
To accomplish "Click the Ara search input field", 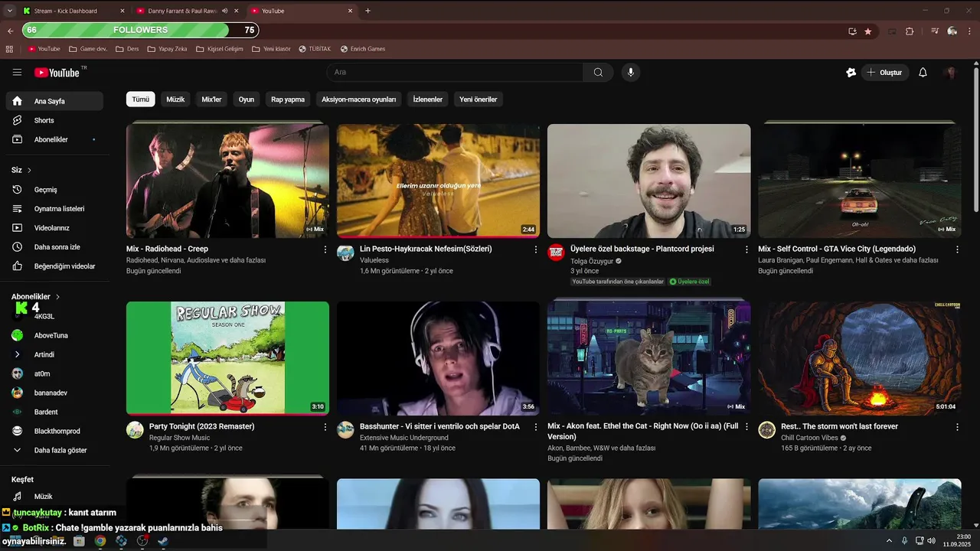I will 455,73.
